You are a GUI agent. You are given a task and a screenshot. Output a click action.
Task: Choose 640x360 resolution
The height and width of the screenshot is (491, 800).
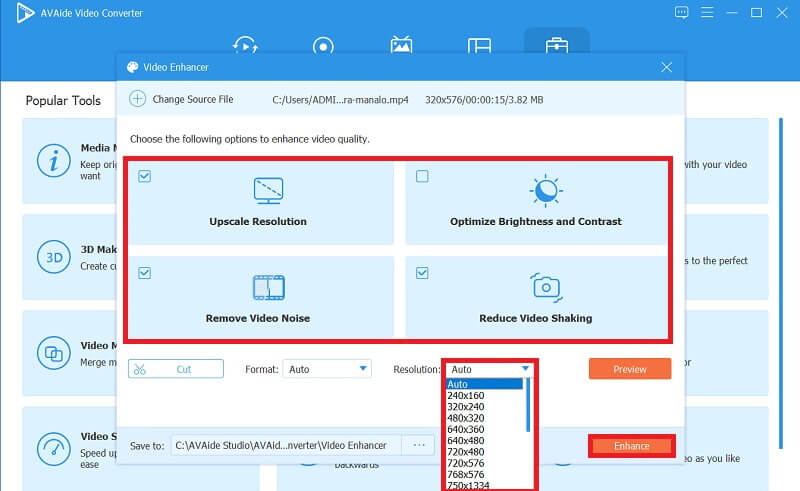point(484,429)
